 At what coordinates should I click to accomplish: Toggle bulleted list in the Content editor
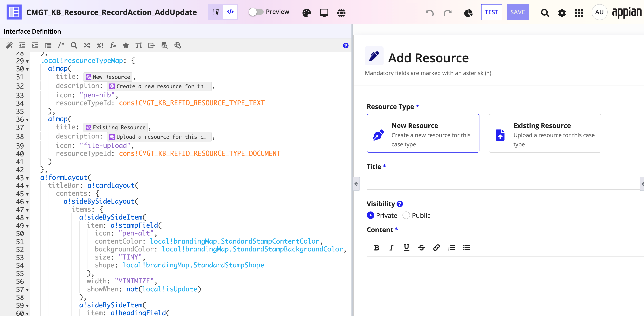click(466, 248)
